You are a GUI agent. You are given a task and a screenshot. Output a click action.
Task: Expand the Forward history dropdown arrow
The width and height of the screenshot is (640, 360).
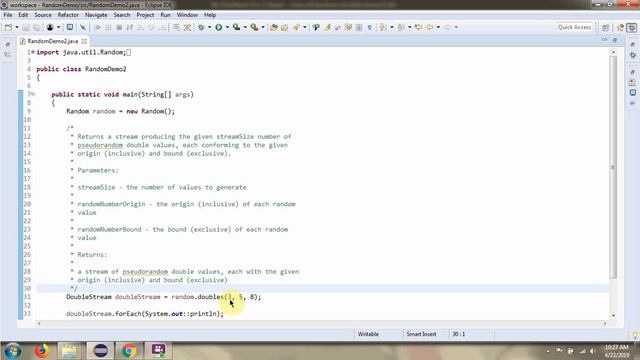[456, 27]
